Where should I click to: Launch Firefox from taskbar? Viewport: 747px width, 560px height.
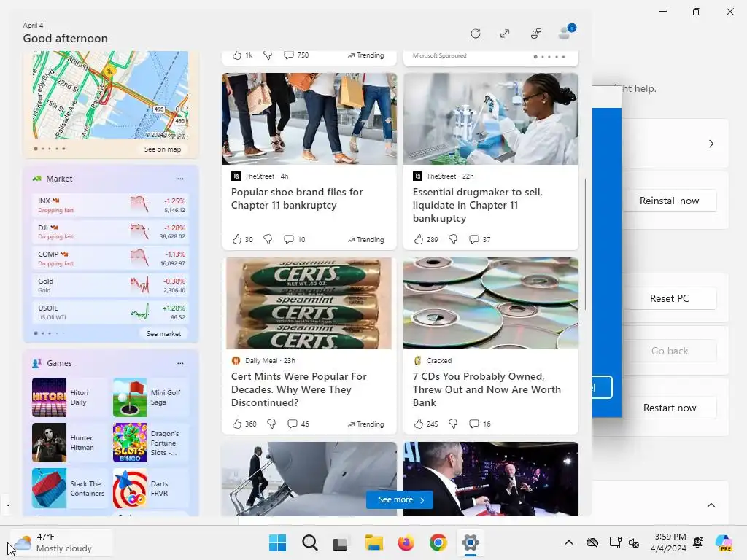click(406, 542)
